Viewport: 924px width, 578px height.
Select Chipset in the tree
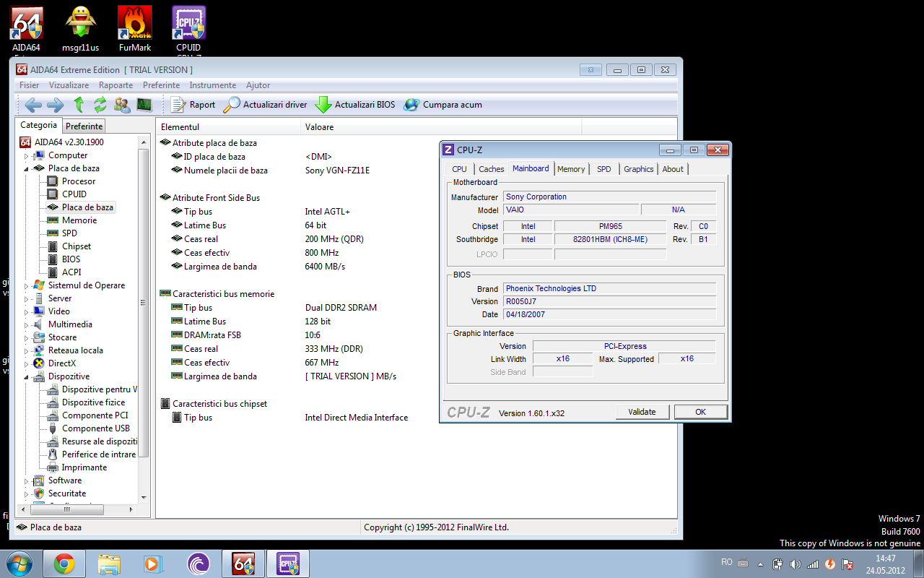pyautogui.click(x=76, y=246)
